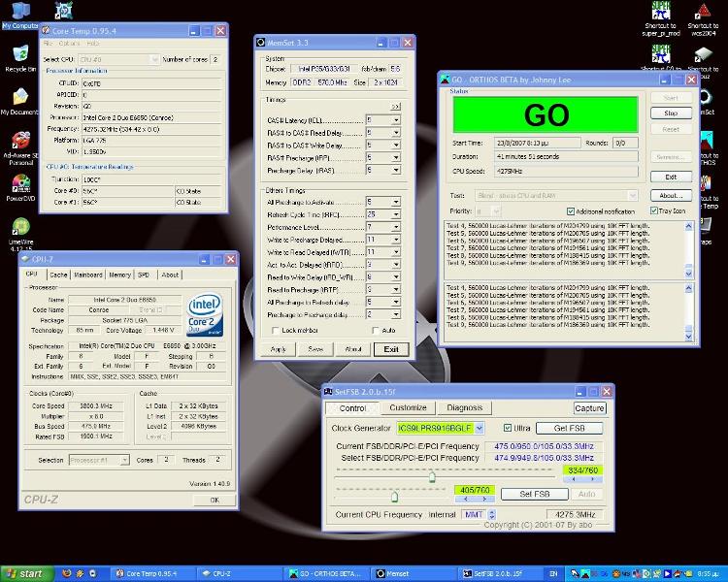The image size is (728, 582).
Task: Click right arrow under 405/760 in SetFSB
Action: click(x=484, y=499)
